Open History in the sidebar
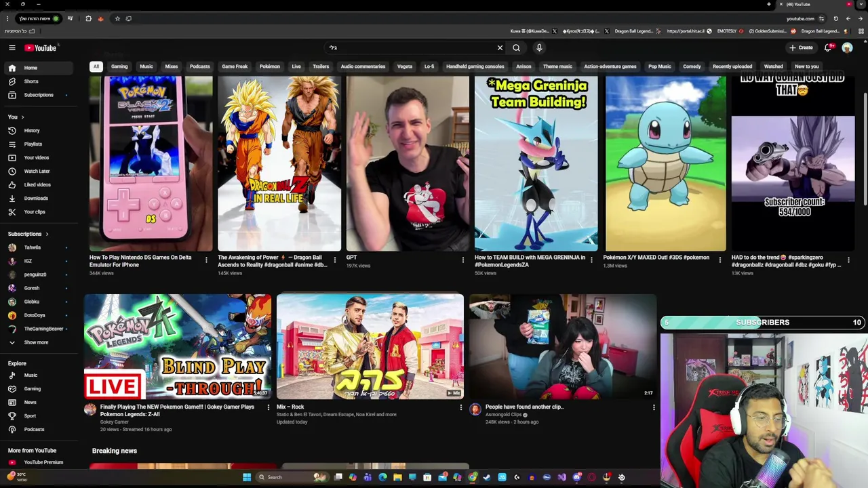The width and height of the screenshot is (868, 488). click(x=37, y=130)
